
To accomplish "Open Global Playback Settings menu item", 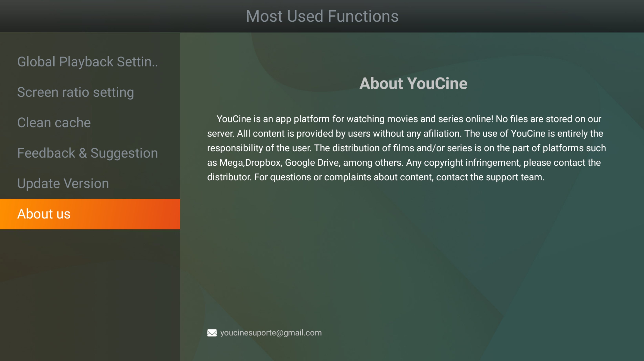I will pyautogui.click(x=90, y=62).
